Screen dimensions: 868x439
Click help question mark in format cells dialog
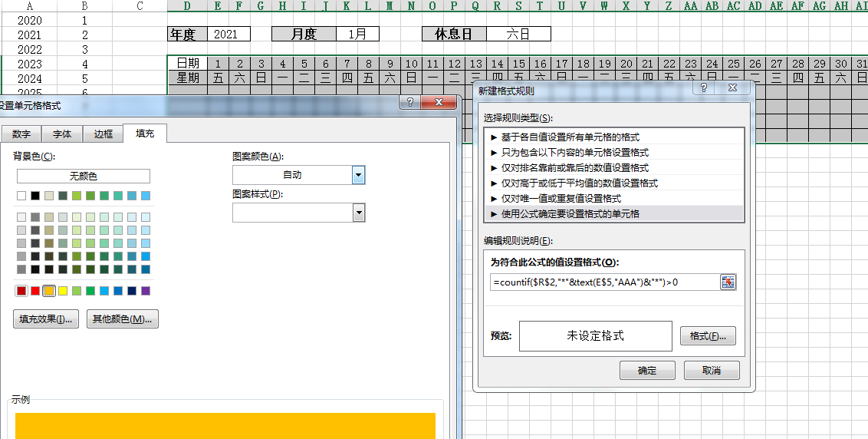[410, 102]
